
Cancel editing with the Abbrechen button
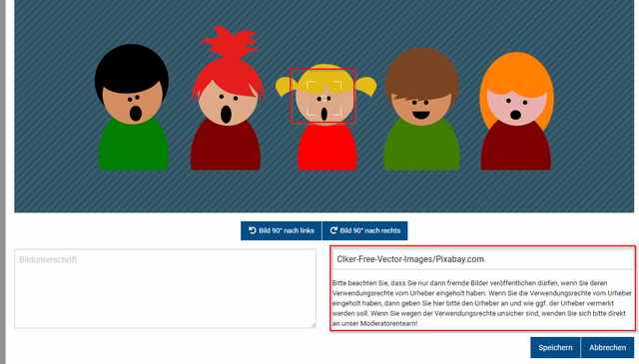607,347
